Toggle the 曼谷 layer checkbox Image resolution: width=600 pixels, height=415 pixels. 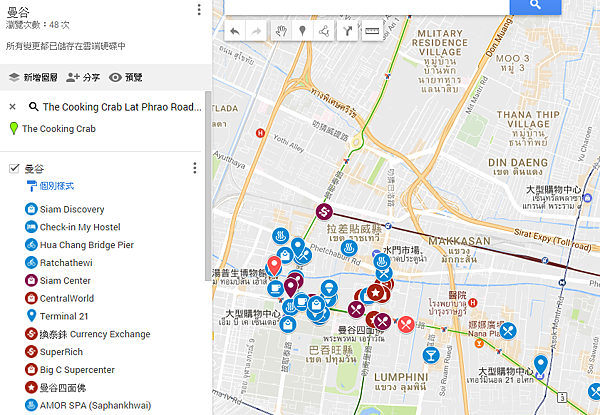(x=14, y=168)
